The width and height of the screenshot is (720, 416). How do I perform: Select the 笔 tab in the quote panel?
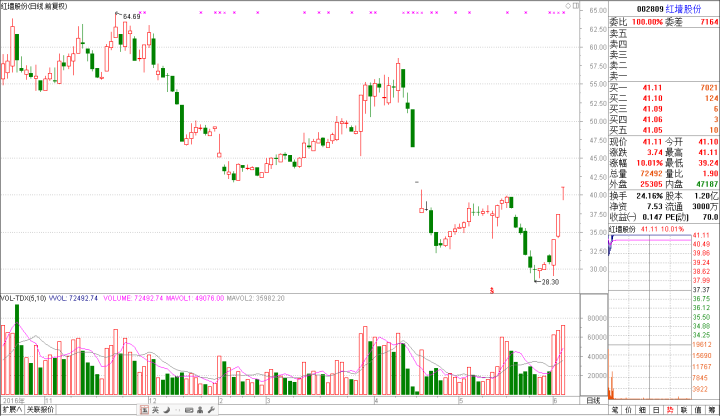[x=615, y=410]
